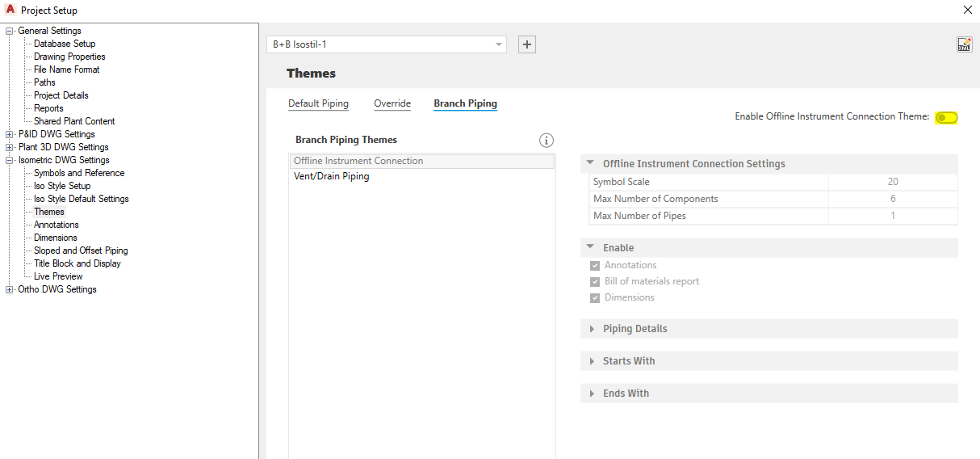The image size is (980, 459).
Task: Collapse Offline Instrument Connection Settings section
Action: (591, 164)
